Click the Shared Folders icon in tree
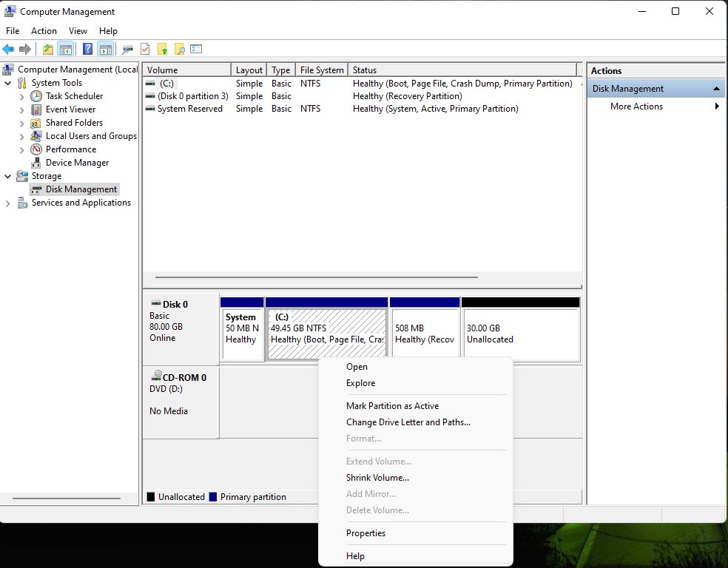The image size is (728, 568). tap(36, 123)
